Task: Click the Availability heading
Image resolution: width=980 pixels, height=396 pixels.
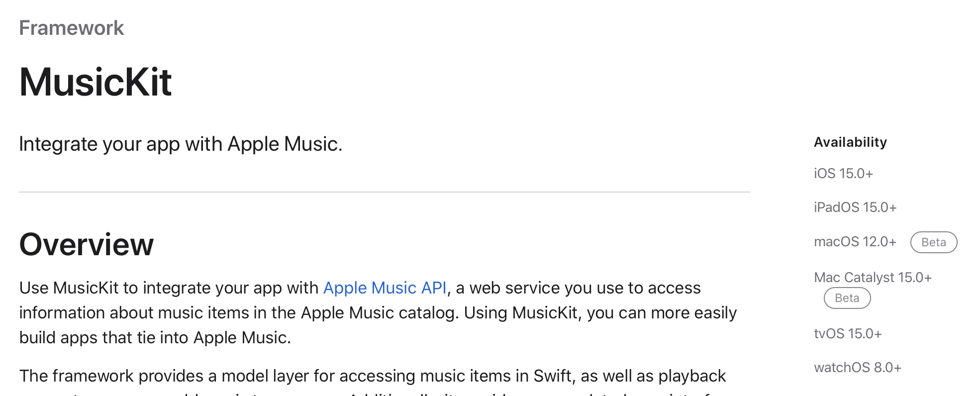Action: pos(850,142)
